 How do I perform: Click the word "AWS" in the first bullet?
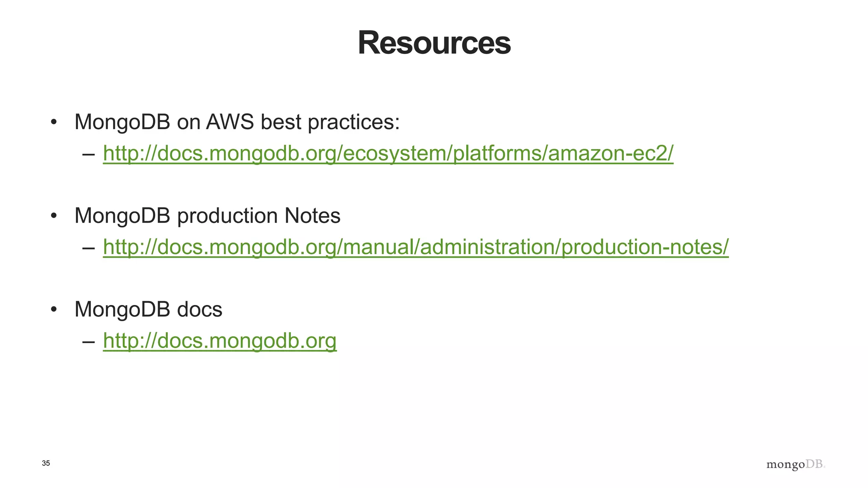tap(230, 122)
